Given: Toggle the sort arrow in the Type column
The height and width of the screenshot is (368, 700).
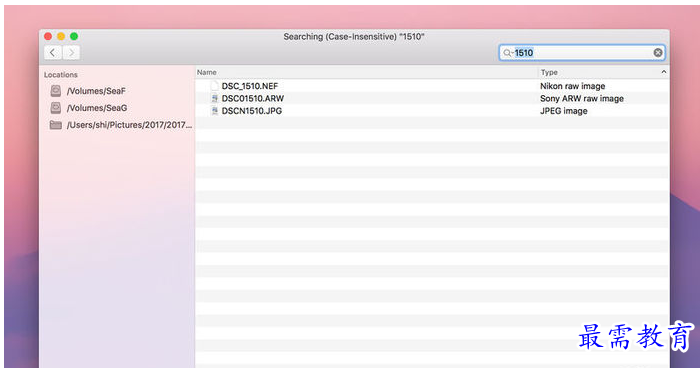Looking at the screenshot, I should pyautogui.click(x=663, y=72).
